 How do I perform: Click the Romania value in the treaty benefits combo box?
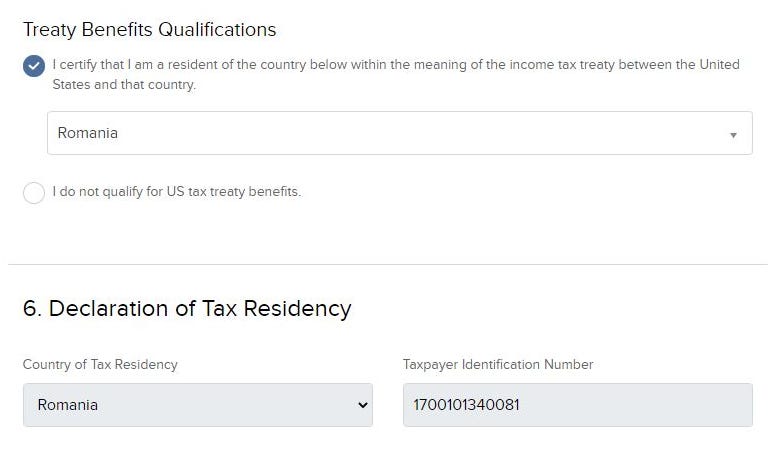[x=88, y=133]
